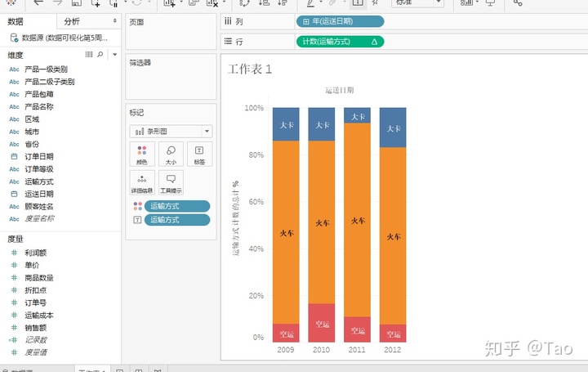
Task: Click the sort descending toolbar icon
Action: coord(283,2)
